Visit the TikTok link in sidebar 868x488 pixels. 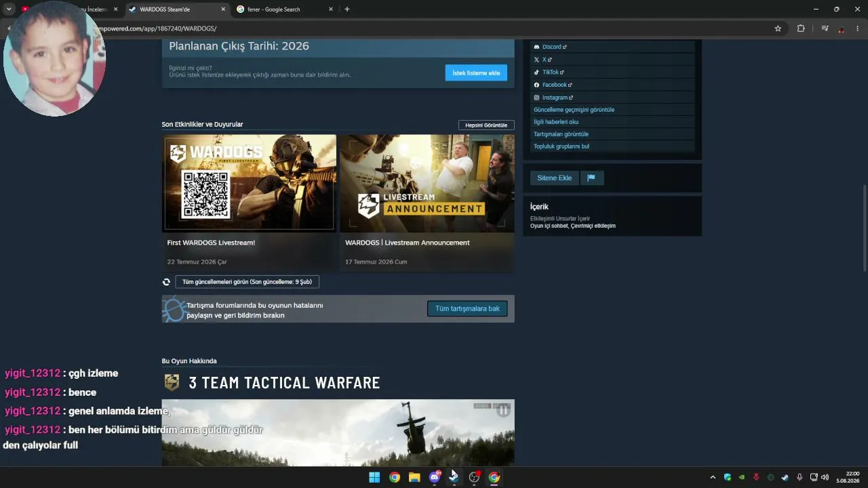pyautogui.click(x=549, y=72)
